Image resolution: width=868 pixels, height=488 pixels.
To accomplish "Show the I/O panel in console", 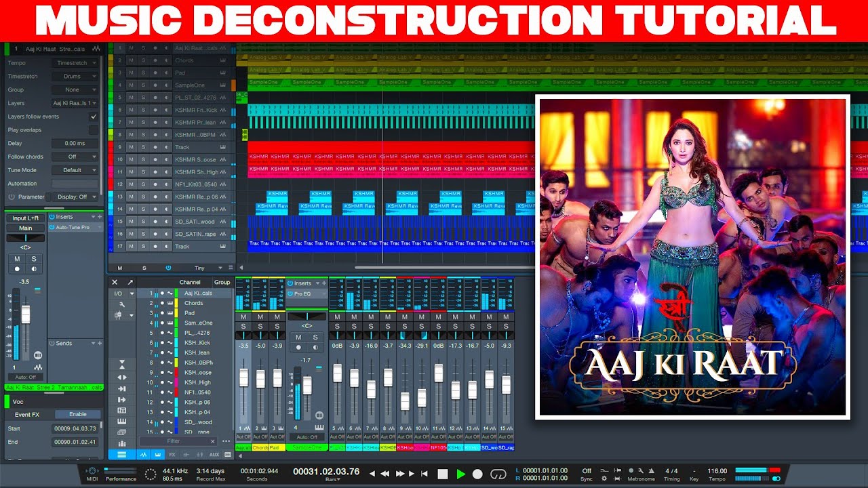I will [x=119, y=293].
